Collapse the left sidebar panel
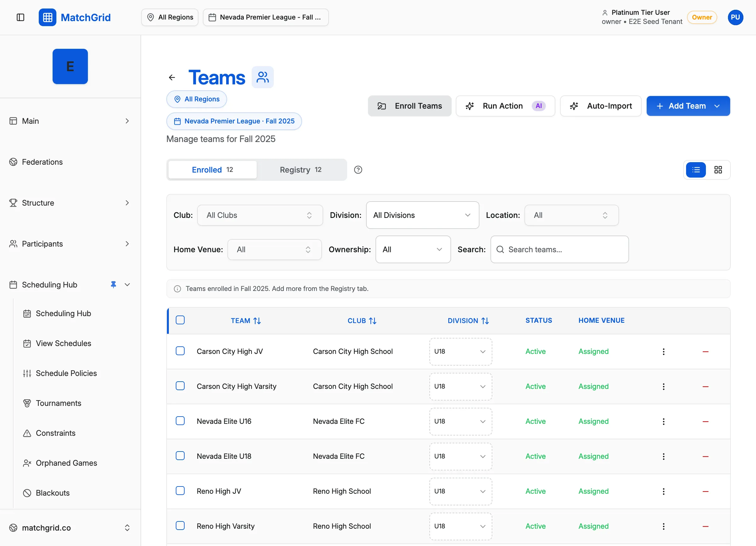The image size is (756, 546). tap(20, 17)
